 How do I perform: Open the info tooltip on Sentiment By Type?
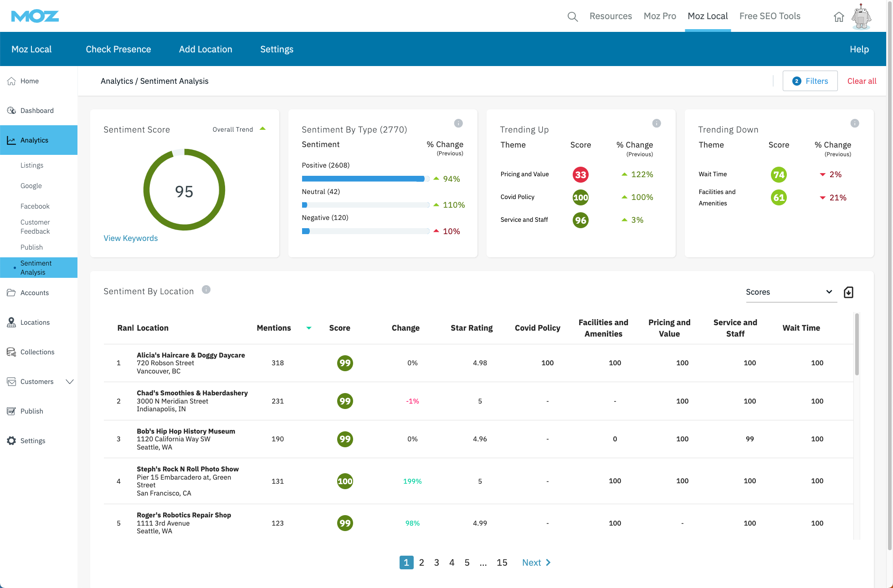click(458, 123)
